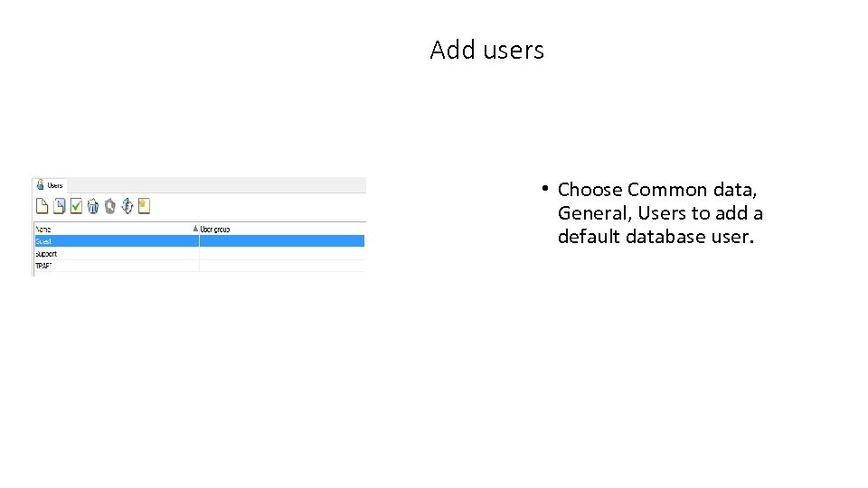Viewport: 868px width, 488px height.
Task: Sort by the User group column header
Action: pyautogui.click(x=215, y=229)
